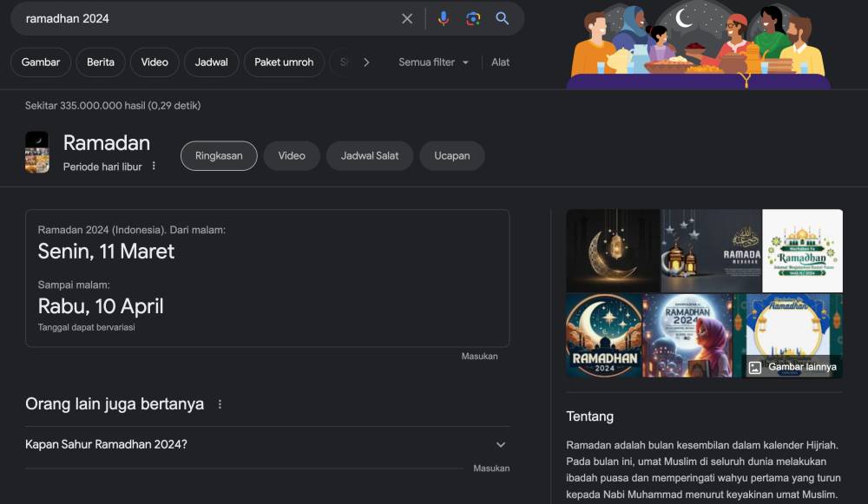Select the Ucapan tab
The height and width of the screenshot is (504, 868).
(x=451, y=156)
